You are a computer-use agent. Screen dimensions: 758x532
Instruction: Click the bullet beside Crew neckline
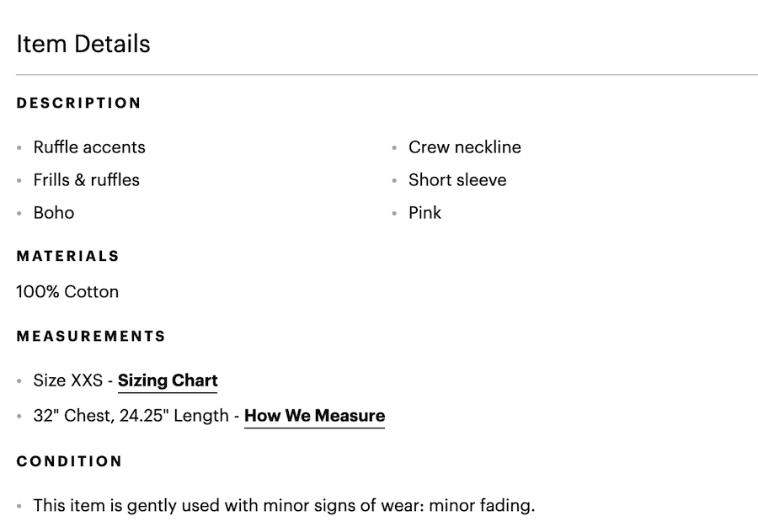394,148
